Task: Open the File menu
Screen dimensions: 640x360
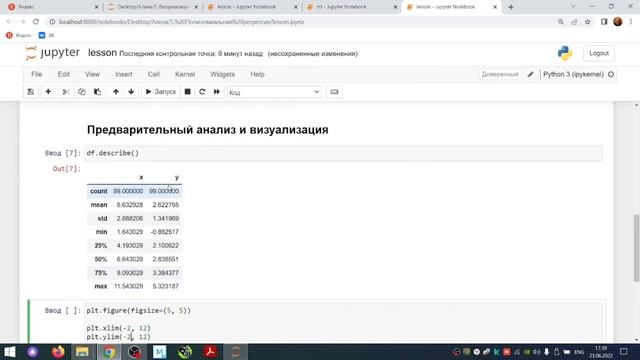Action: (x=37, y=74)
